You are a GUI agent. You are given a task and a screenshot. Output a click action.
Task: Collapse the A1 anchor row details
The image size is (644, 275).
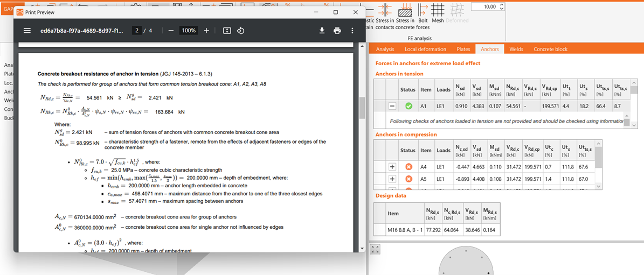pos(392,106)
